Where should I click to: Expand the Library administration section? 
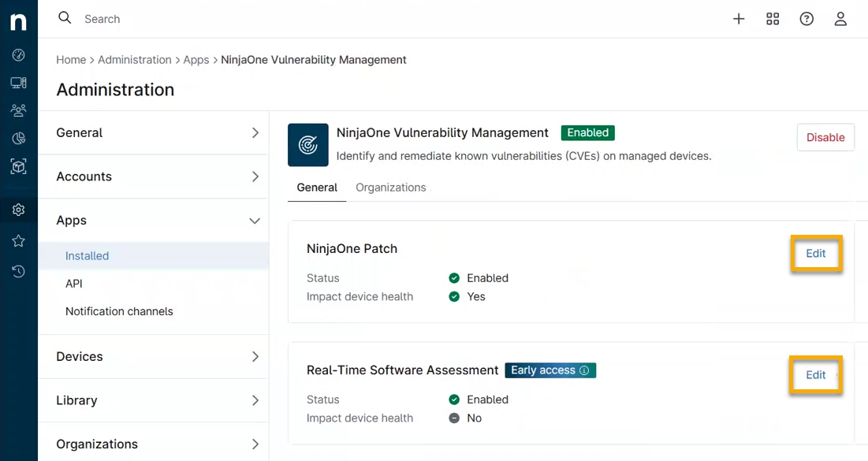pos(154,400)
